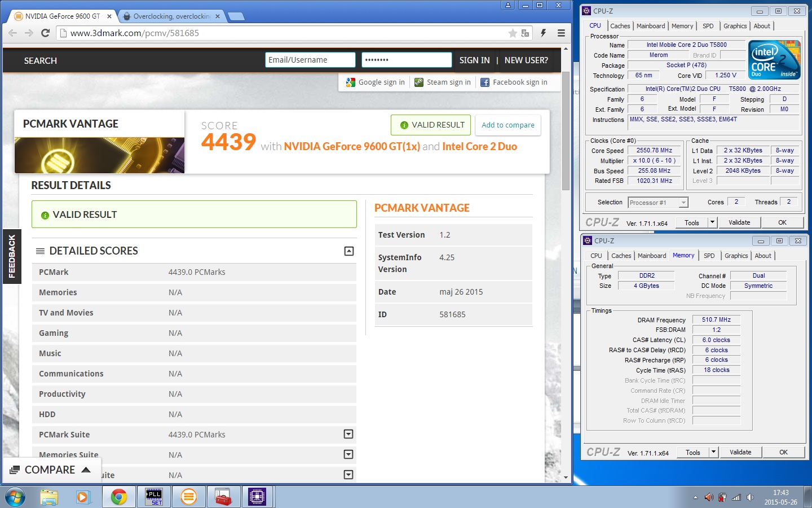This screenshot has height=508, width=812.
Task: Open Tools dropdown arrow in lower CPU-Z
Action: coord(713,452)
